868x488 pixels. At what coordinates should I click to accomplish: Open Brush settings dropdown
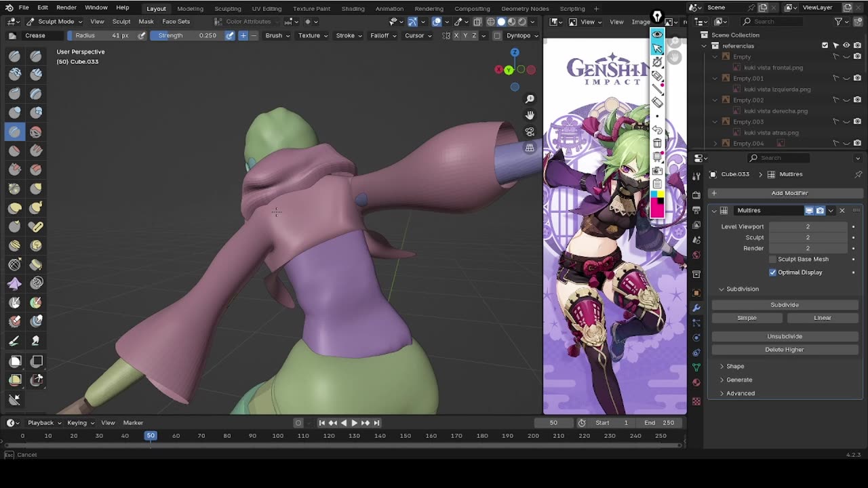(277, 35)
